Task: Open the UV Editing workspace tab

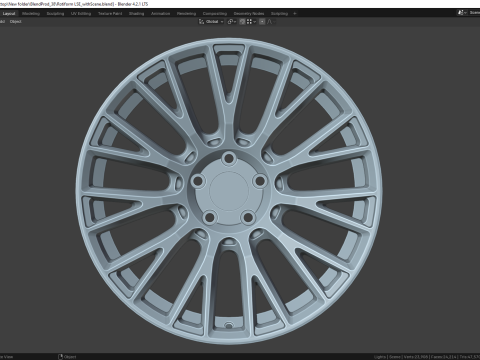Action: (81, 14)
